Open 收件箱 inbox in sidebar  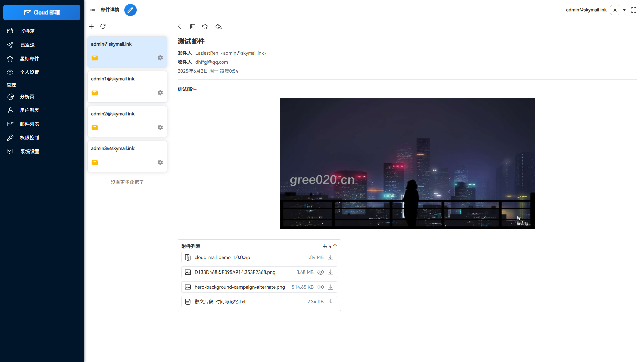click(27, 31)
